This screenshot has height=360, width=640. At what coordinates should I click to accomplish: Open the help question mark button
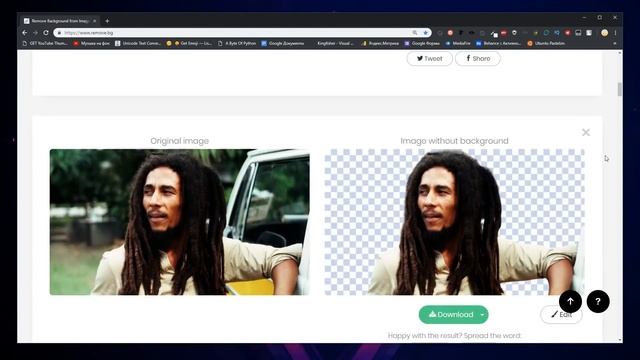[x=598, y=301]
